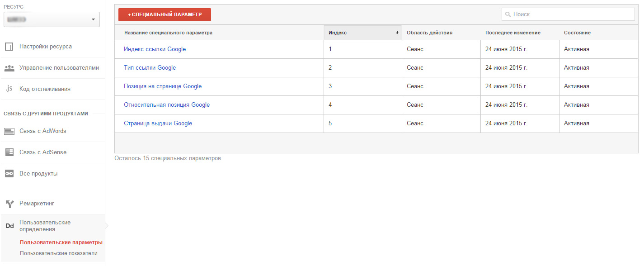Click index value 3 cell
Screen dimensions: 644x266
tap(363, 86)
